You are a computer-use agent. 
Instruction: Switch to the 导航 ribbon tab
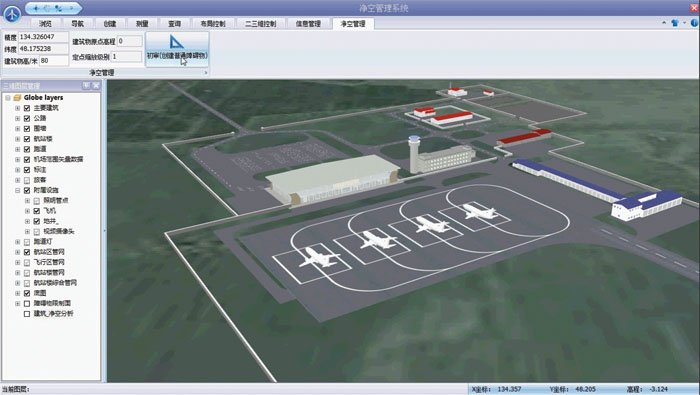[x=77, y=24]
